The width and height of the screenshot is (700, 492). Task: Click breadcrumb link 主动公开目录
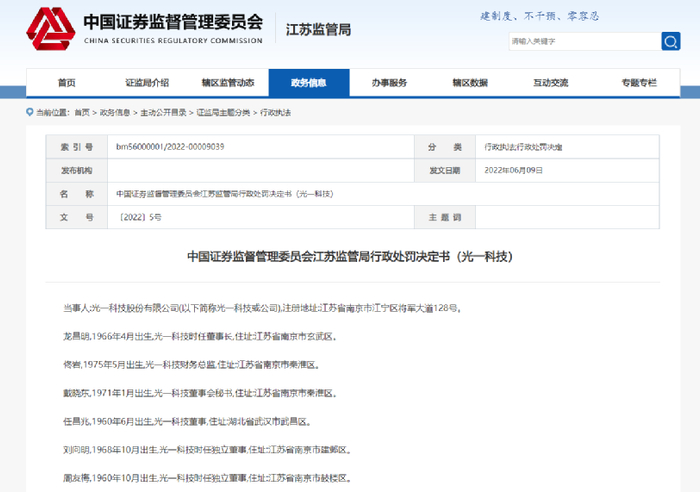163,113
